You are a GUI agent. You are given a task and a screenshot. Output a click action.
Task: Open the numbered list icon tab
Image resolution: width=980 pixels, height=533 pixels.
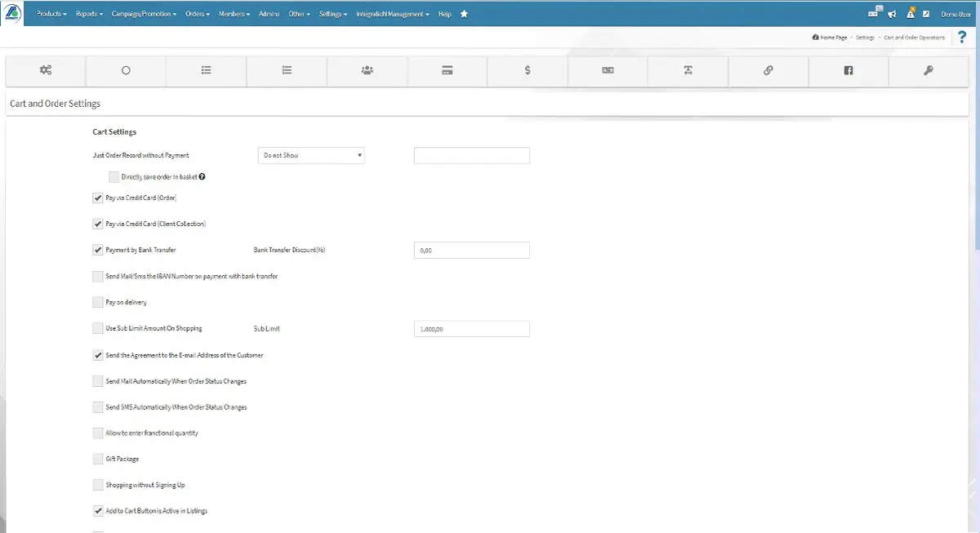287,70
